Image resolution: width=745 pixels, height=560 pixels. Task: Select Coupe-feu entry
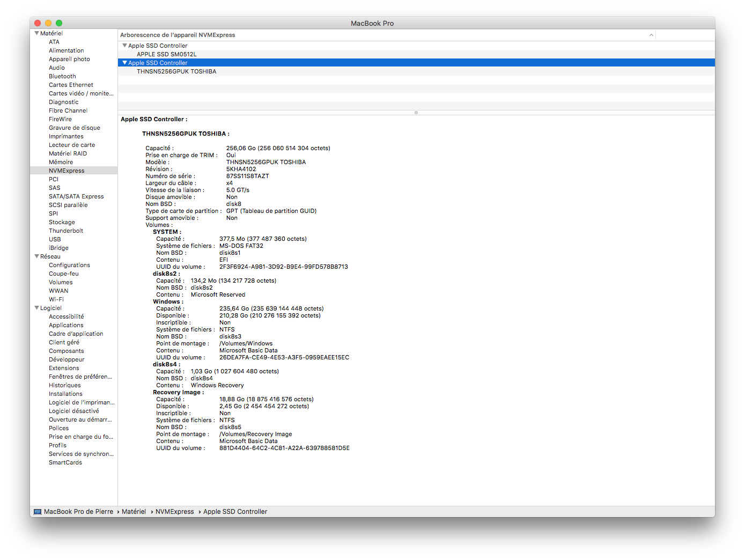(x=63, y=274)
